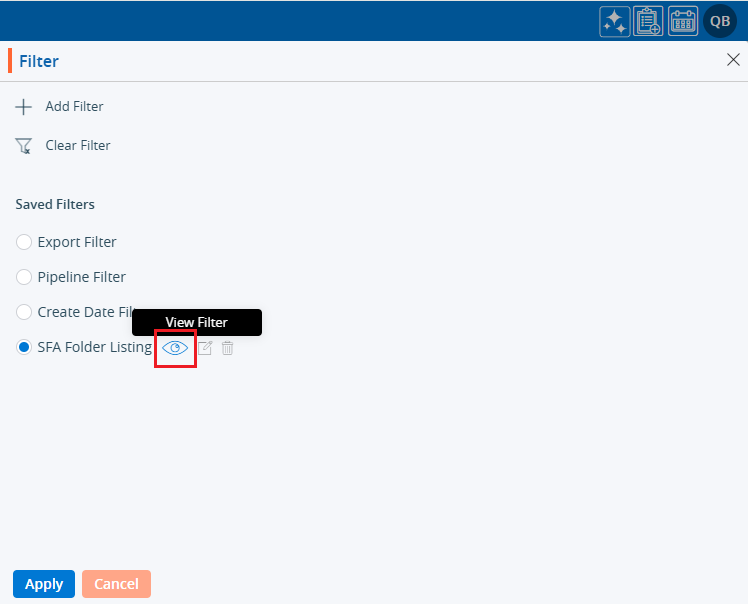Click the Pipeline Filter label text

tap(82, 277)
